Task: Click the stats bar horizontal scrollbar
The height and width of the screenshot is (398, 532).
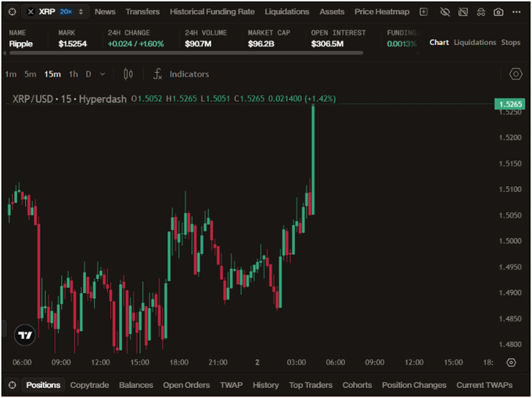Action: [186, 53]
